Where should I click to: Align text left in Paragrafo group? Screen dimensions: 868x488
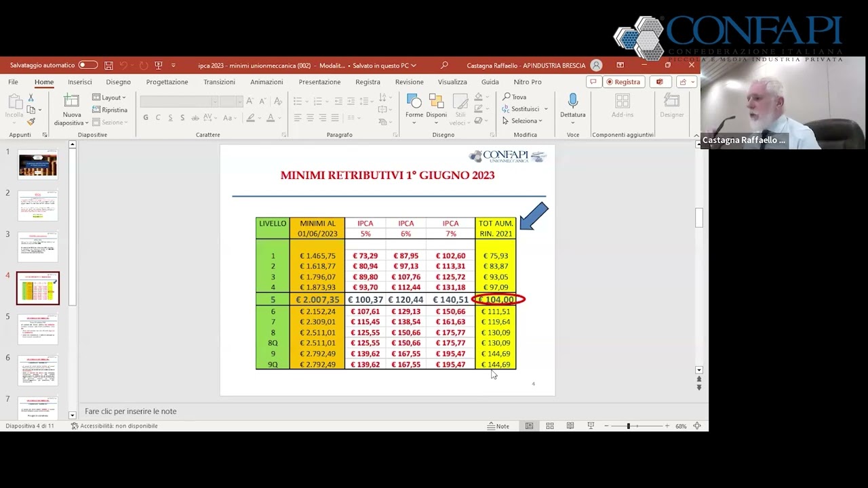pos(298,118)
